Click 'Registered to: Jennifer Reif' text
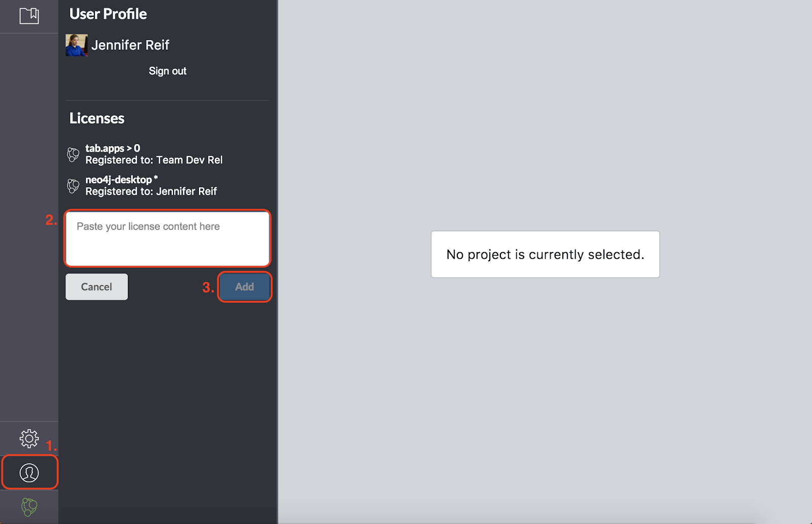 (x=151, y=192)
